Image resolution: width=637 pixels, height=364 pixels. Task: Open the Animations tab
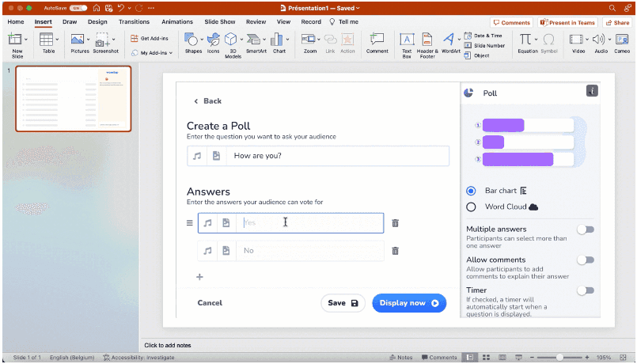click(177, 22)
